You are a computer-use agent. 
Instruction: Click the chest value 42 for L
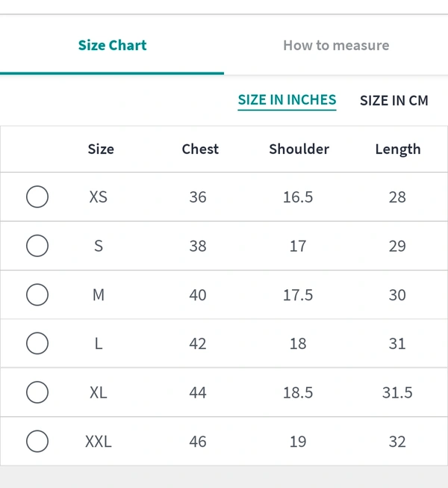click(198, 344)
